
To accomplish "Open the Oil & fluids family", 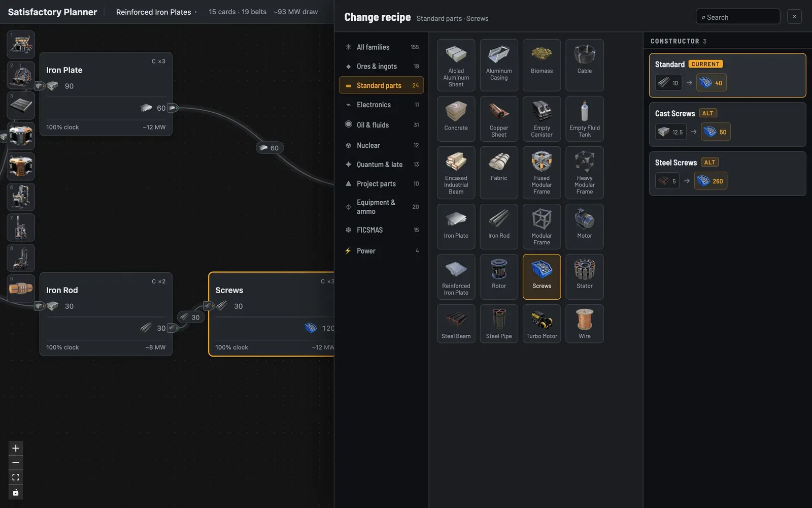I will [x=381, y=125].
